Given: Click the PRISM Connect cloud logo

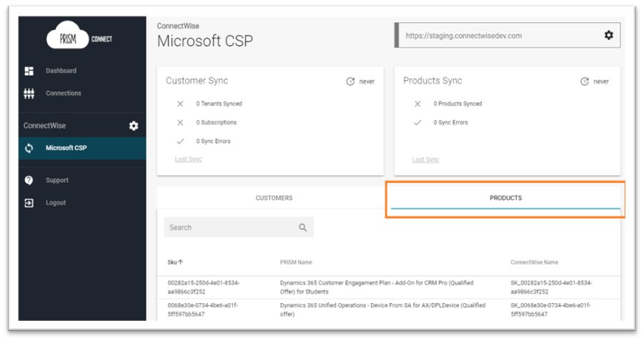Looking at the screenshot, I should point(79,36).
